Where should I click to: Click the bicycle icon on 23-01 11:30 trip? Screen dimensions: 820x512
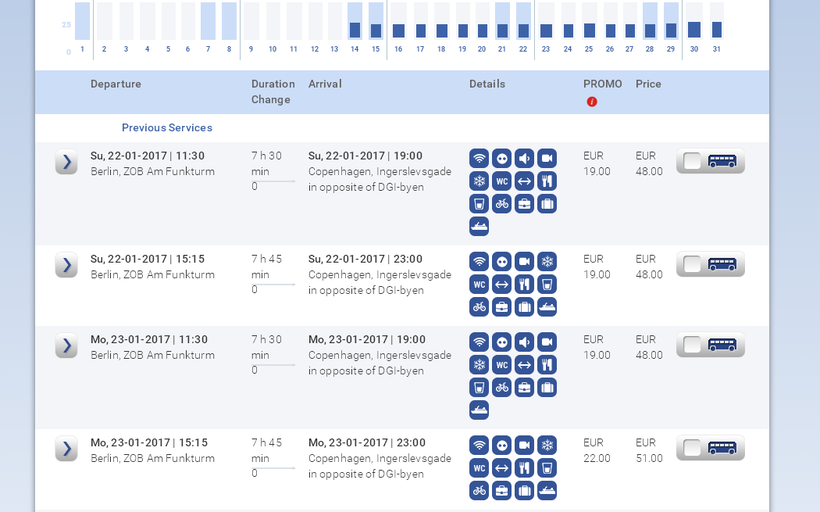[502, 387]
